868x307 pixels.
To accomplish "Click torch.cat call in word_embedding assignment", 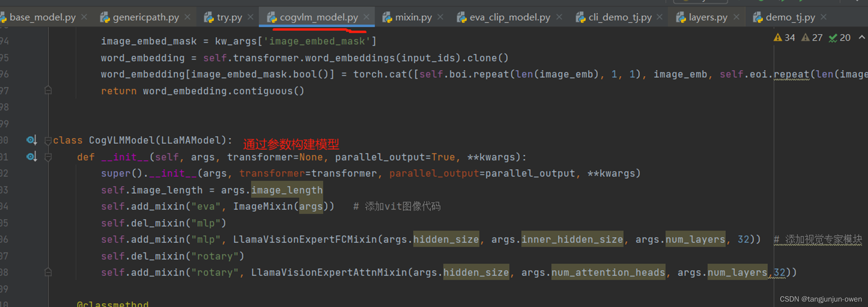I will [380, 74].
